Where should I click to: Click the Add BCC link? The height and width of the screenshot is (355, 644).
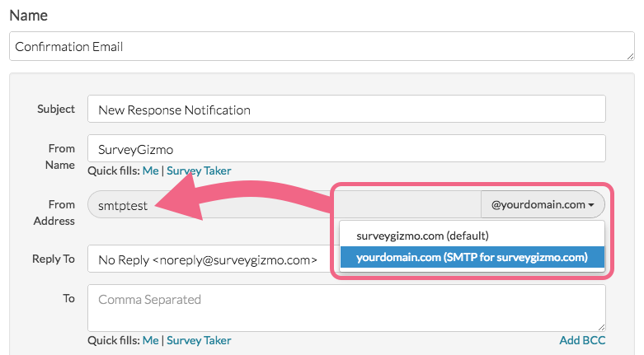[x=582, y=340]
